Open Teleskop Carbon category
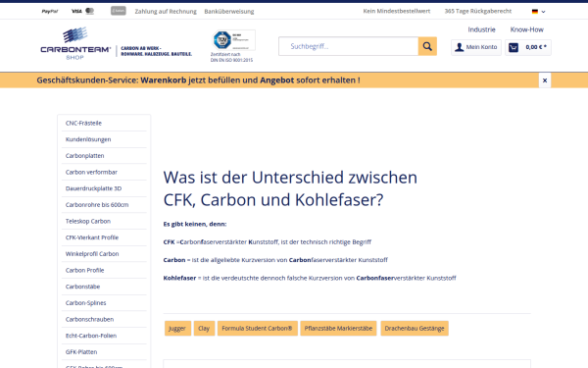The width and height of the screenshot is (588, 368). (x=104, y=221)
